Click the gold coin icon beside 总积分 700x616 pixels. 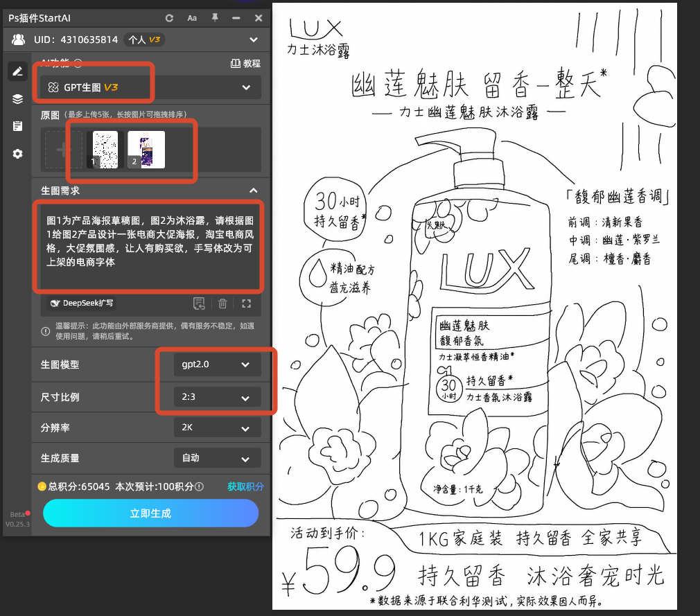pos(42,486)
